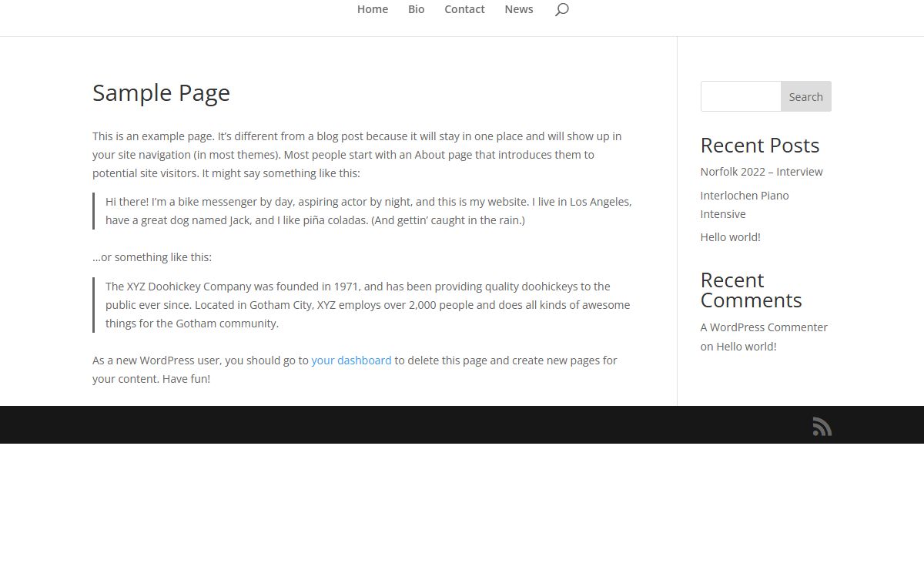Visit 'A WordPress Commenter' author link
Image resolution: width=924 pixels, height=570 pixels.
click(x=764, y=327)
